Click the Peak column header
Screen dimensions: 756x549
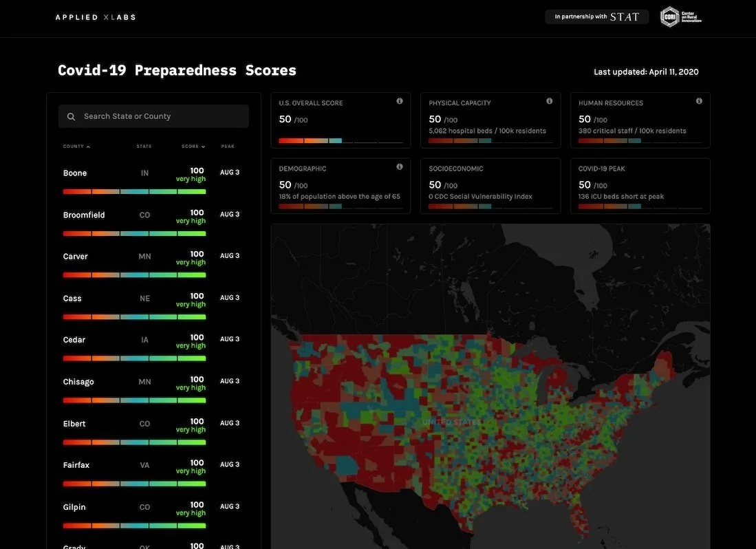click(x=228, y=146)
